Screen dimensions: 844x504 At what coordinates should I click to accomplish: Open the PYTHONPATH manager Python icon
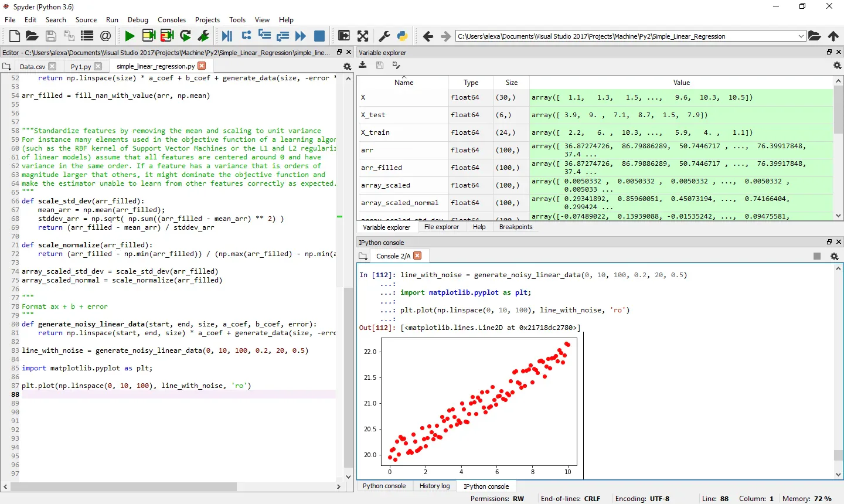pos(403,36)
